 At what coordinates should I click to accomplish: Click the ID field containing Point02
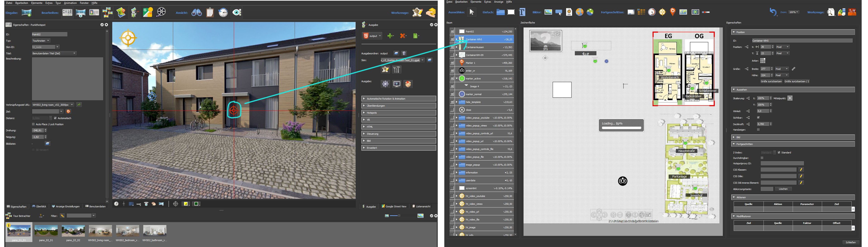(50, 34)
